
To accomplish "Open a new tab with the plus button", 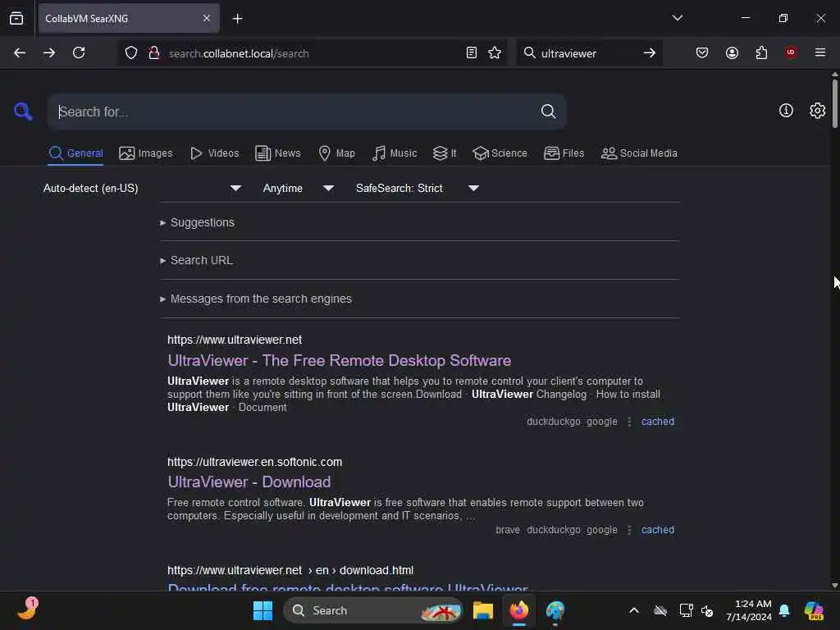I will pyautogui.click(x=237, y=19).
